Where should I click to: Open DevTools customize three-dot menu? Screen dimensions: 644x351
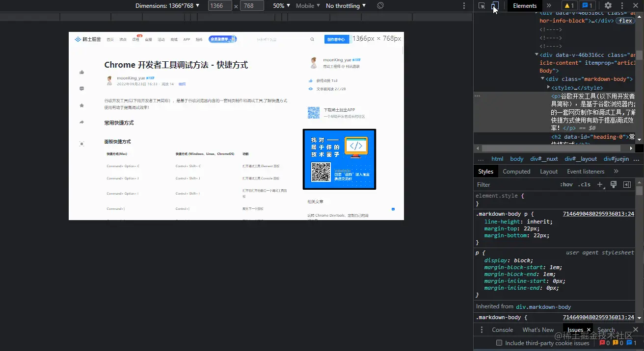pos(622,6)
